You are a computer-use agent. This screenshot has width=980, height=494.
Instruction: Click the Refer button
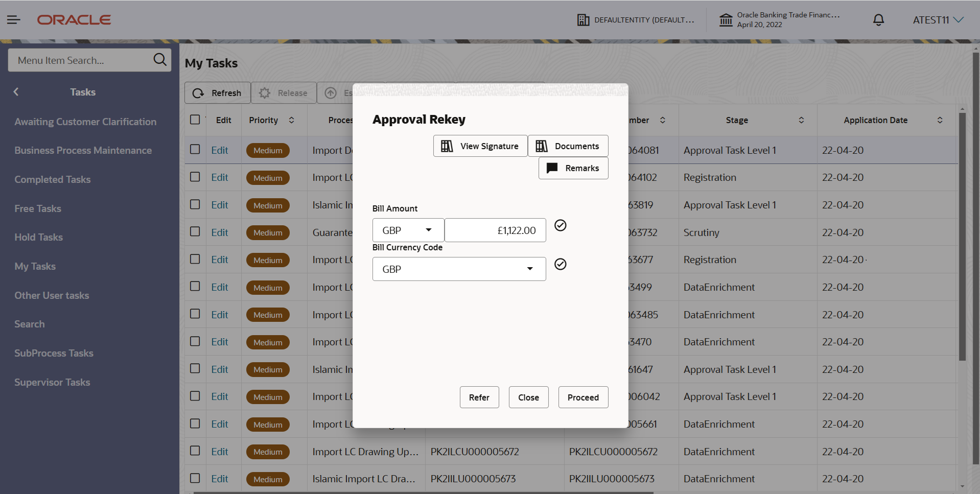[479, 397]
